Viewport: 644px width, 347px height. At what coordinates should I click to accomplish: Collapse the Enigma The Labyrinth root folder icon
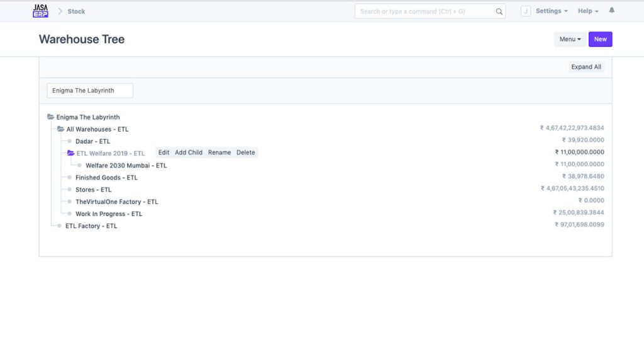pos(51,117)
